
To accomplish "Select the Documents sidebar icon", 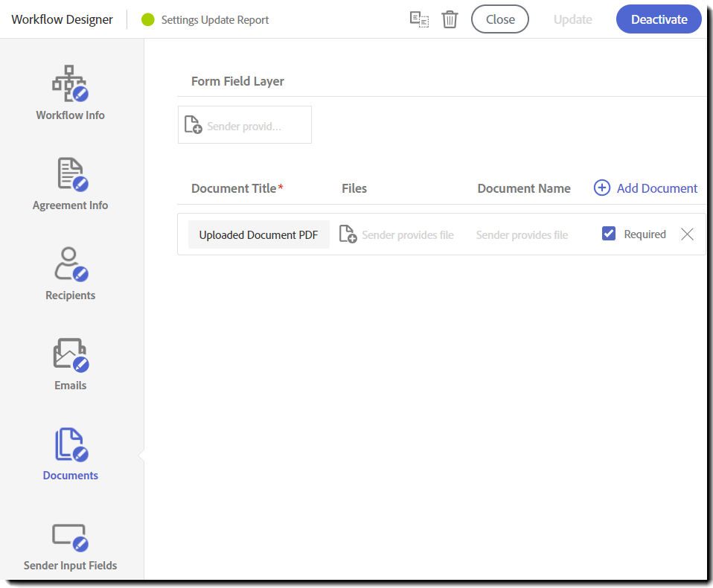I will (x=70, y=444).
